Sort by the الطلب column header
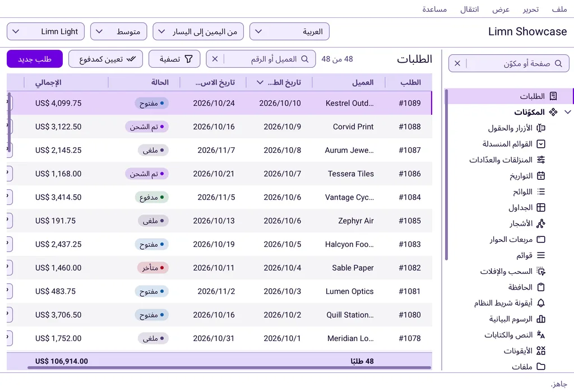Viewport: 574px width, 392px height. pyautogui.click(x=409, y=82)
